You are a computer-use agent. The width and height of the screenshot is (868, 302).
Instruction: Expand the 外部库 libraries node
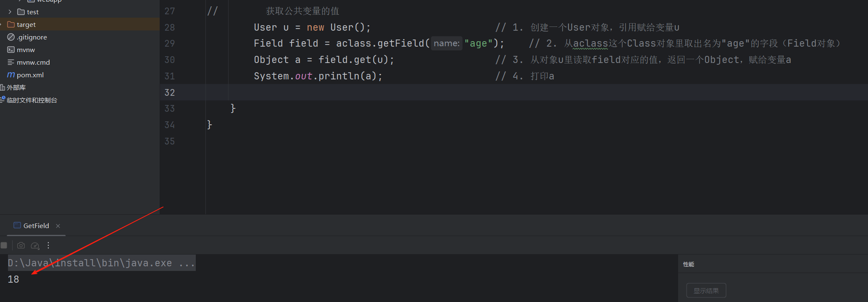pyautogui.click(x=16, y=87)
